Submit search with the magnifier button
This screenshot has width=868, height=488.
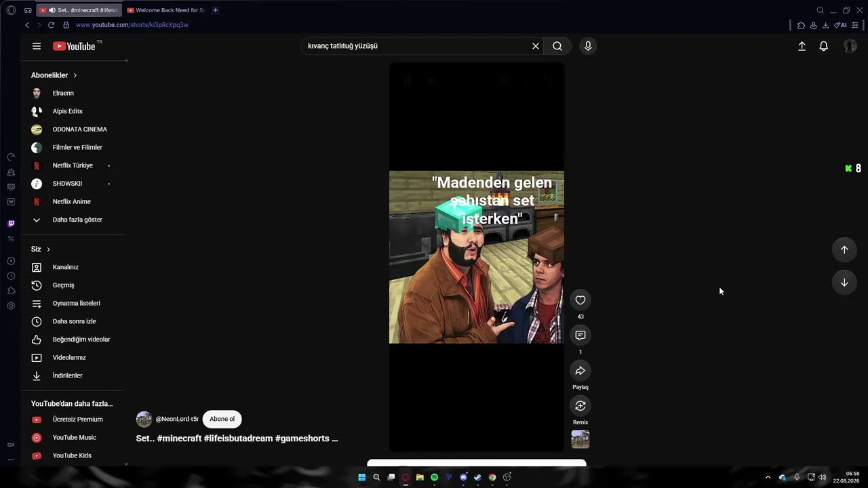pos(557,46)
